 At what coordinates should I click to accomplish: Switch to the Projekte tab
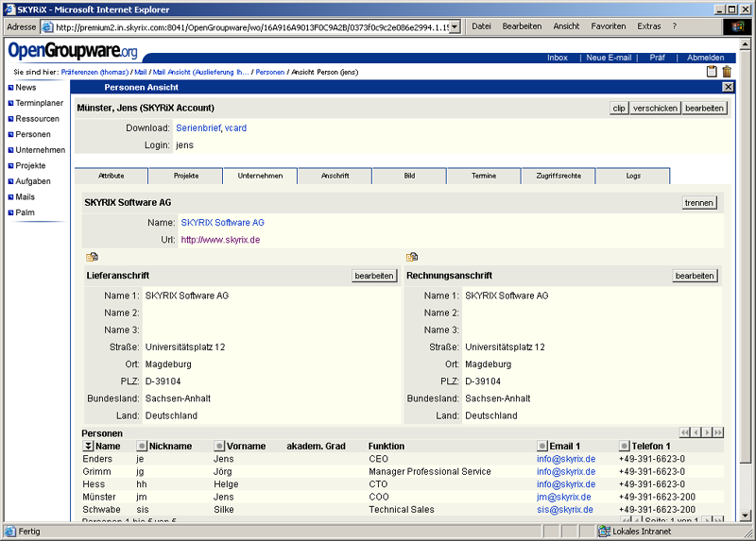(186, 176)
